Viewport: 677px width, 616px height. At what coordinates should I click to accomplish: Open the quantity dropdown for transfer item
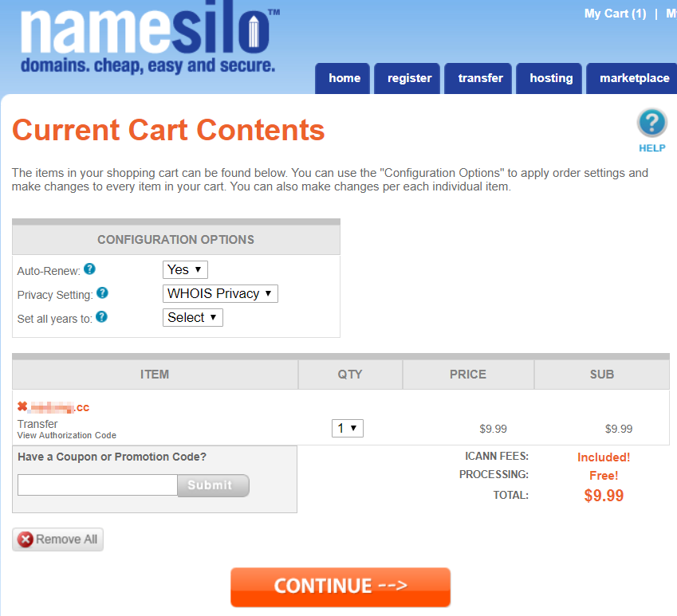[348, 429]
